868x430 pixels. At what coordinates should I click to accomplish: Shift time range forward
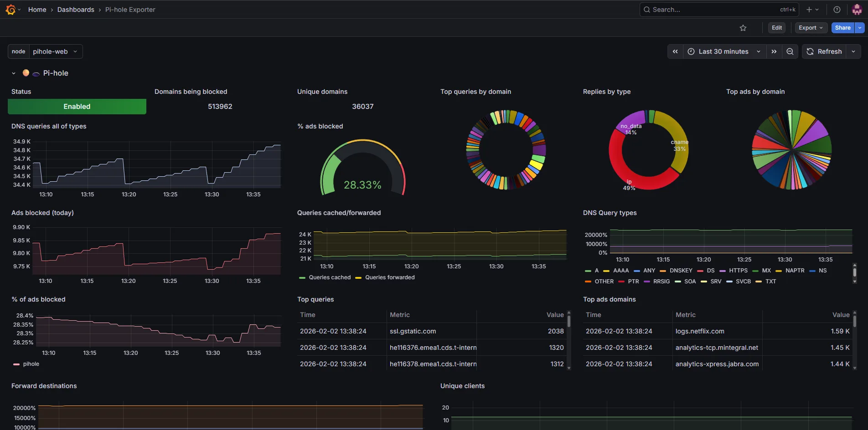pyautogui.click(x=774, y=51)
